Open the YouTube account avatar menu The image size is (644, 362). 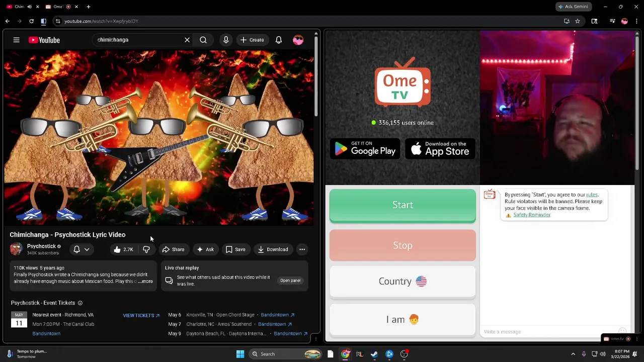coord(298,40)
